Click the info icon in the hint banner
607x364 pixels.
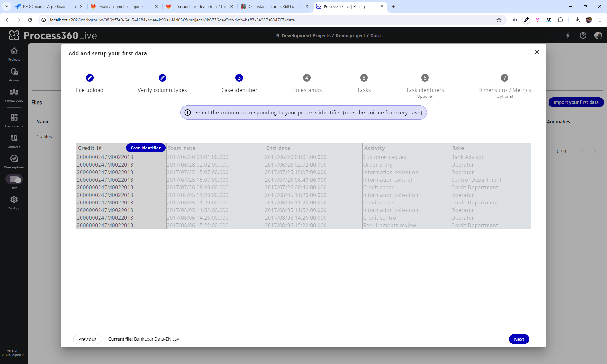188,112
